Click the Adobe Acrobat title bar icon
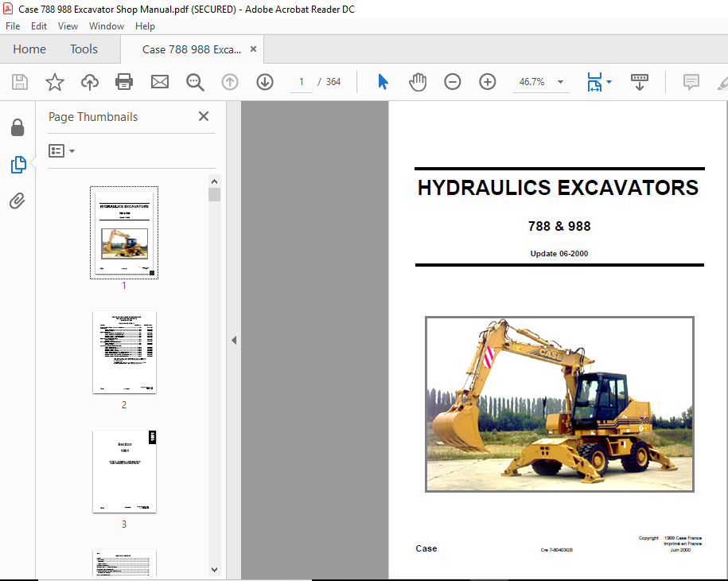The width and height of the screenshot is (728, 581). [x=8, y=9]
